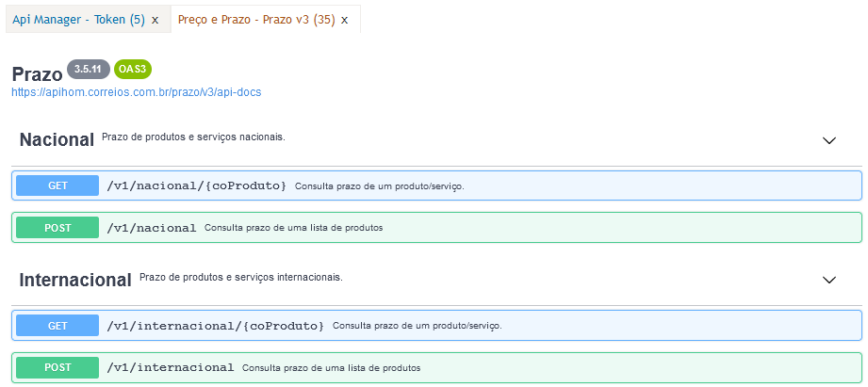The width and height of the screenshot is (868, 387).
Task: Collapse the Nacional section chevron
Action: pyautogui.click(x=828, y=140)
